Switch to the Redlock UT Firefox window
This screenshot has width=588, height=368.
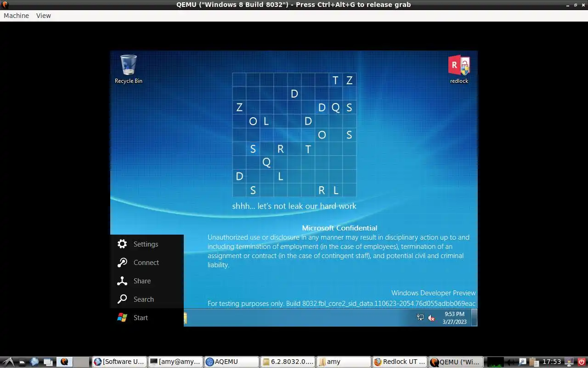[400, 362]
